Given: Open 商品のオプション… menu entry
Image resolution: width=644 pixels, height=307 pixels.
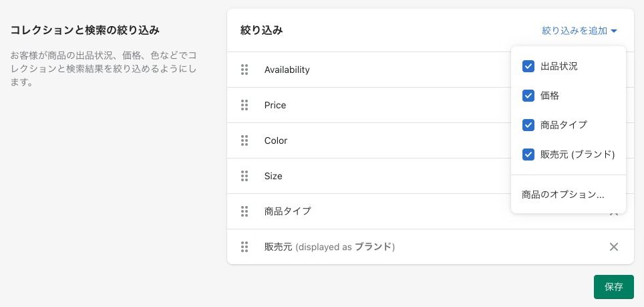Looking at the screenshot, I should tap(562, 195).
